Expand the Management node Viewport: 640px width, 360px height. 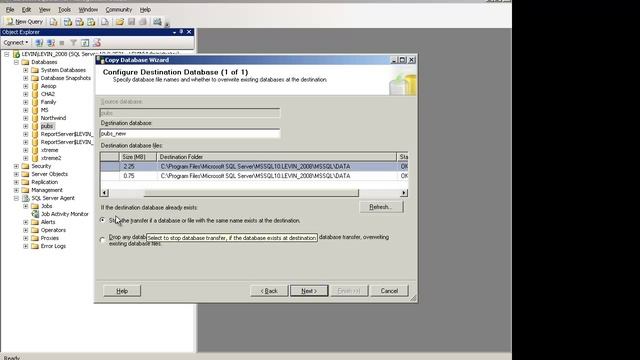tap(16, 190)
